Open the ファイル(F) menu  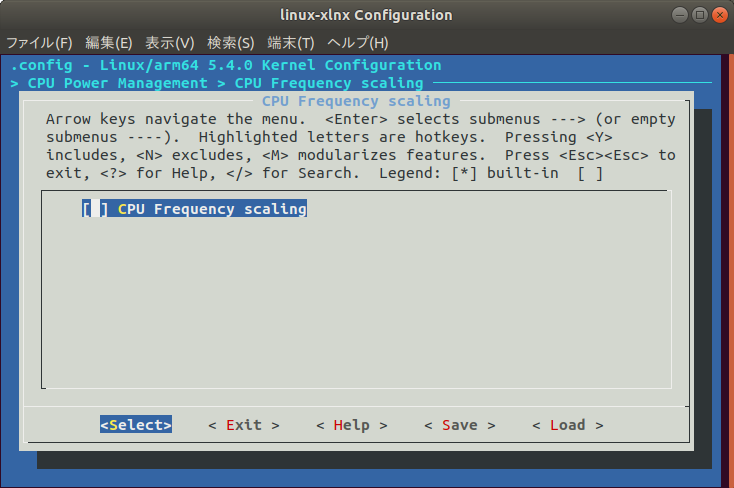(39, 43)
